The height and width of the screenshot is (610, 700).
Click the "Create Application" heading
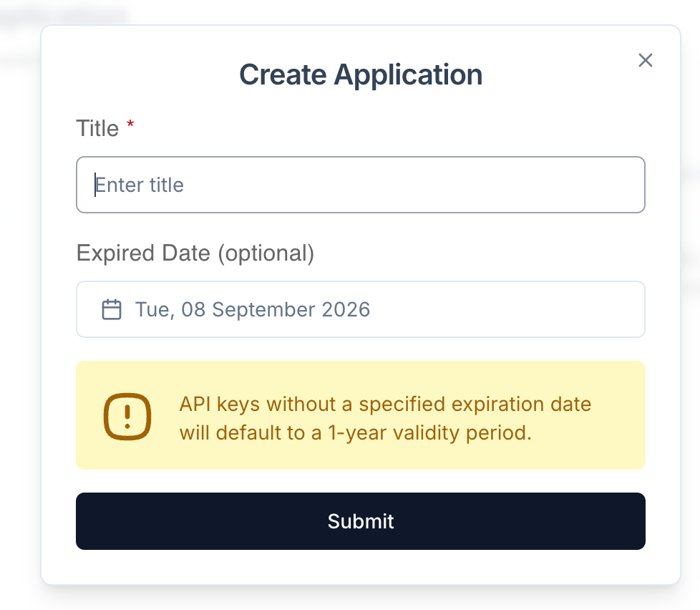tap(361, 75)
